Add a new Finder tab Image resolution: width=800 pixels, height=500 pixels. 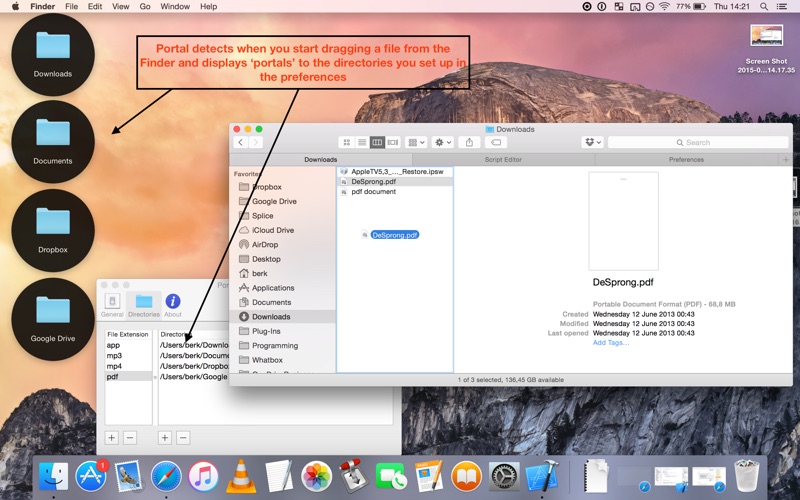point(786,160)
